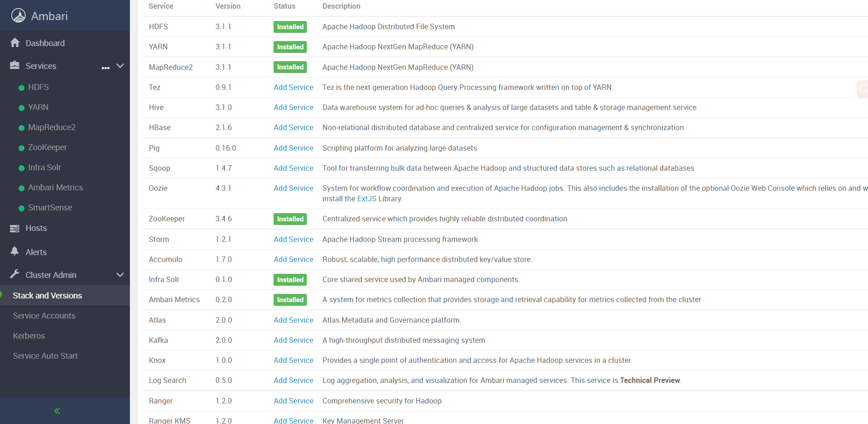Click the YARN green status dot

click(x=21, y=108)
